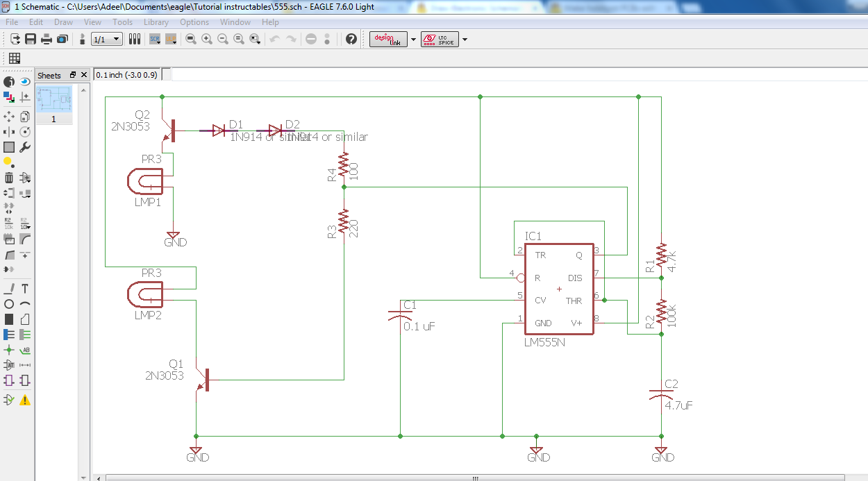This screenshot has width=868, height=481.
Task: Select the Move tool
Action: [8, 116]
